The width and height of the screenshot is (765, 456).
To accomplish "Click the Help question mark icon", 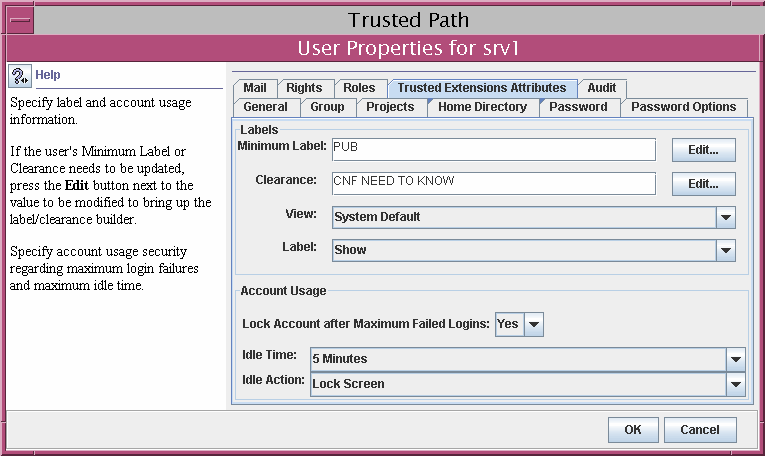I will [20, 76].
